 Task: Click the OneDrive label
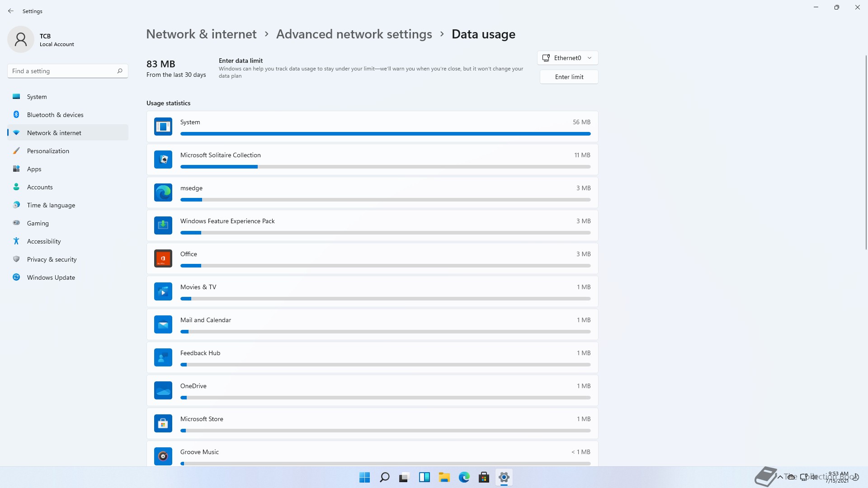[193, 386]
